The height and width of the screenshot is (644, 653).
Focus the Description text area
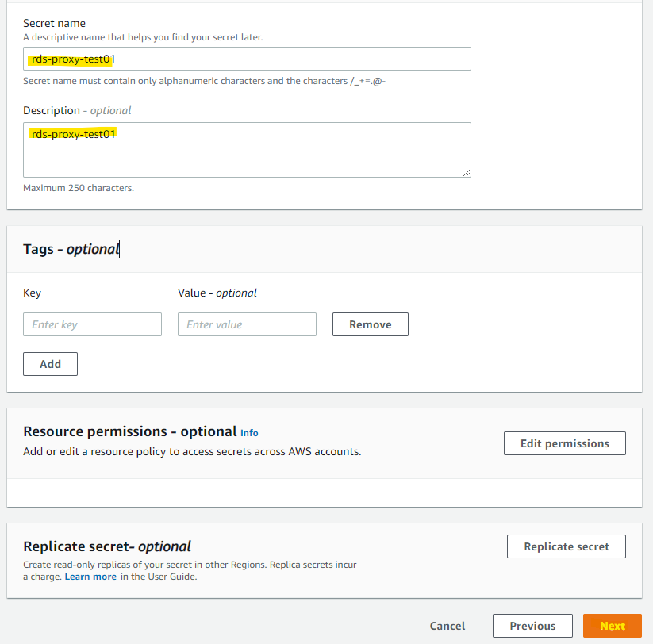pos(247,150)
